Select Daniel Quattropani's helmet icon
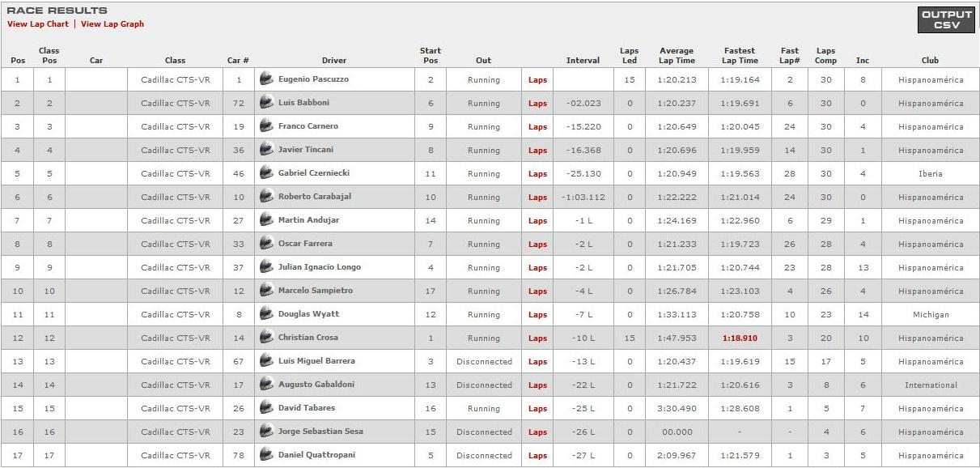 click(266, 455)
